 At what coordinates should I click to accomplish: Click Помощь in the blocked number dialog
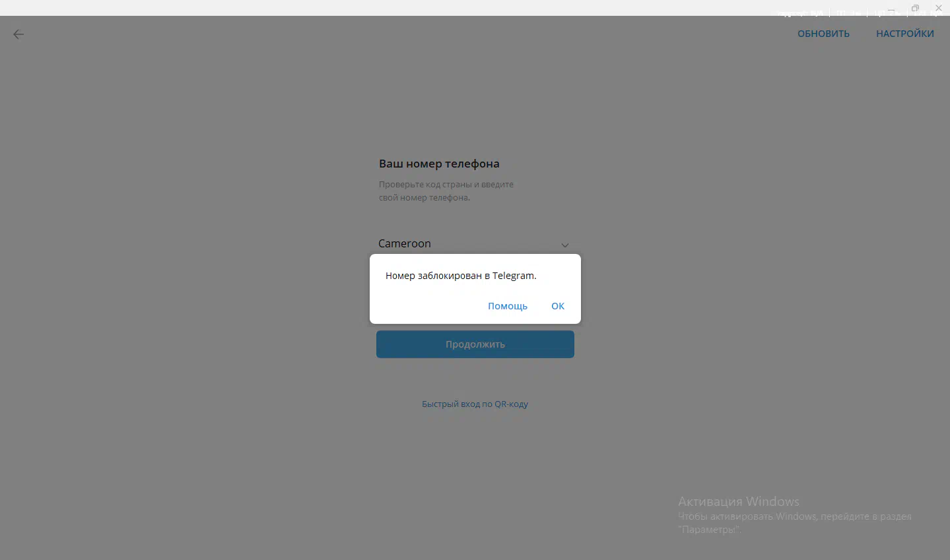[508, 306]
